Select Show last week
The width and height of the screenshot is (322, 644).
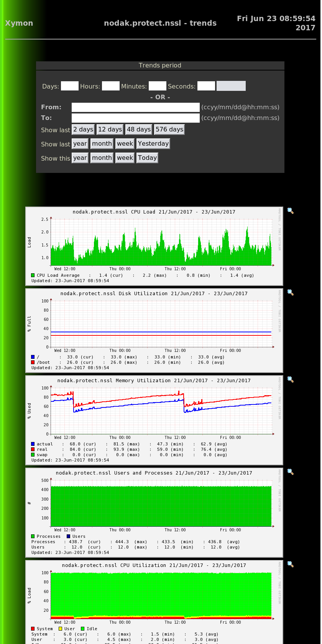click(125, 144)
